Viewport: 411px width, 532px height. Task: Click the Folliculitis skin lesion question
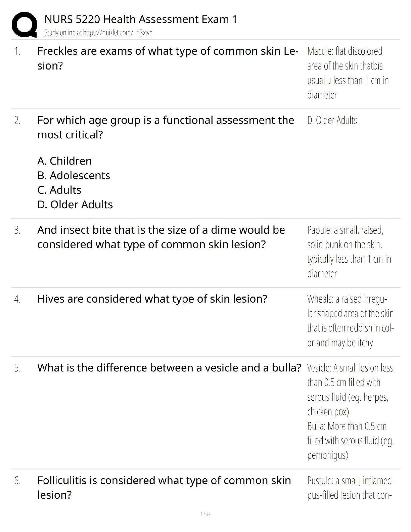pyautogui.click(x=164, y=487)
